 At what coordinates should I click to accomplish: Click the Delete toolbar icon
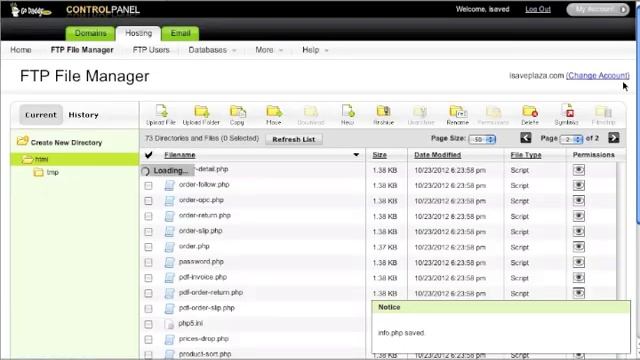point(530,111)
